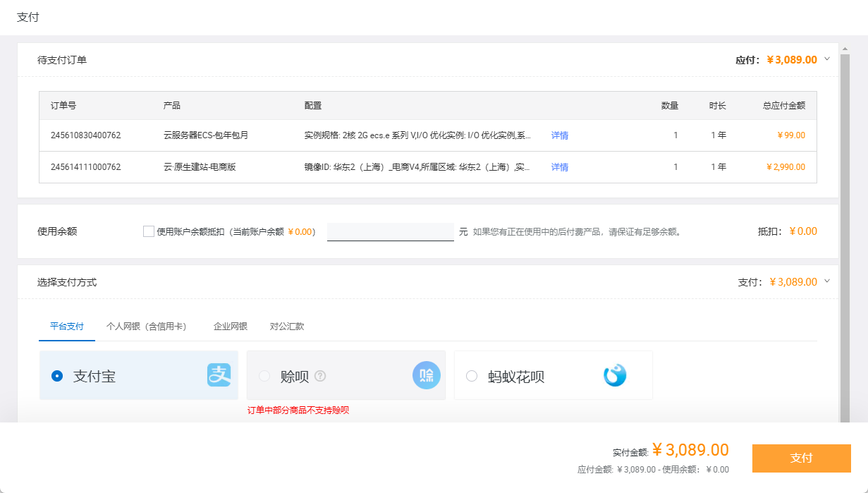Open 详情 link for 云·原生建站 order
Viewport: 868px width, 493px height.
point(560,167)
